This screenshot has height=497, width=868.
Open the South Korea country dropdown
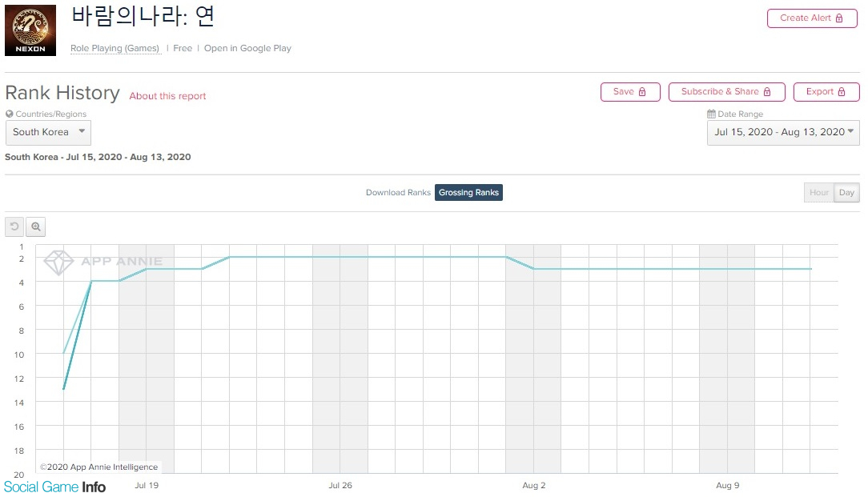pyautogui.click(x=48, y=132)
